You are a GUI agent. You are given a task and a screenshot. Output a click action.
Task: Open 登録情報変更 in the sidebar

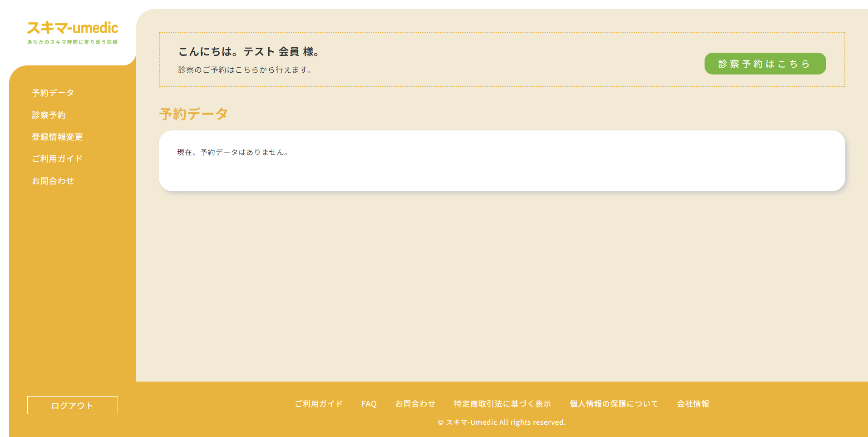[x=57, y=137]
